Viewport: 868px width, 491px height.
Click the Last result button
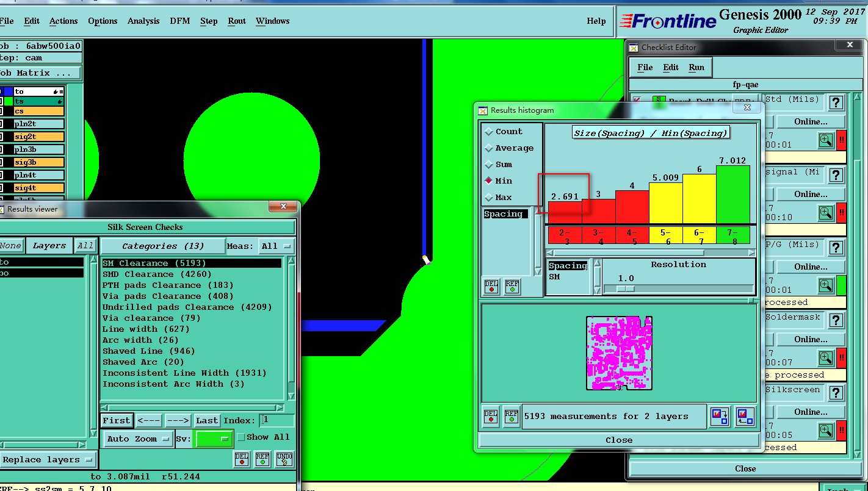(207, 420)
